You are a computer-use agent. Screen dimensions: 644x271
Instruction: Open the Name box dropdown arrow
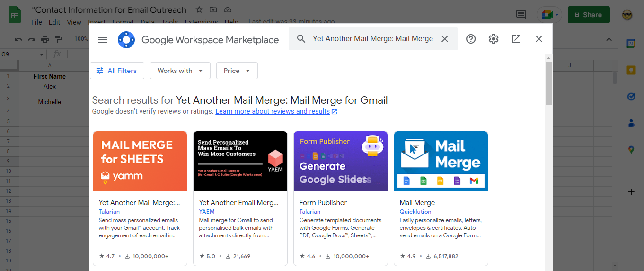[42, 54]
